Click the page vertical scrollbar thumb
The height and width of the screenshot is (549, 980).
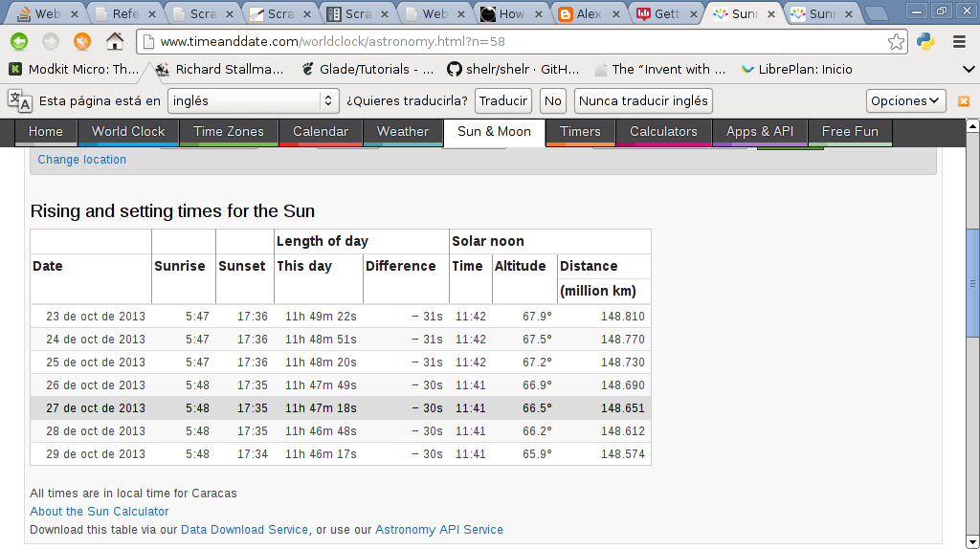[972, 282]
